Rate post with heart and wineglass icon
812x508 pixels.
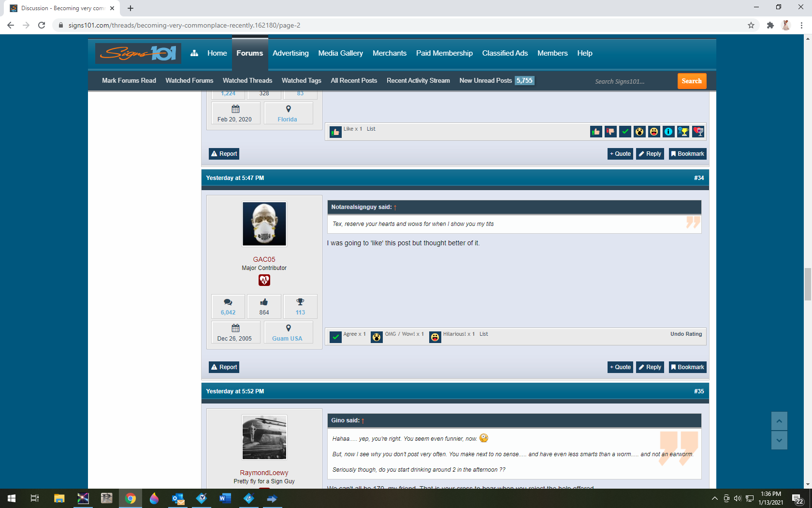[698, 132]
